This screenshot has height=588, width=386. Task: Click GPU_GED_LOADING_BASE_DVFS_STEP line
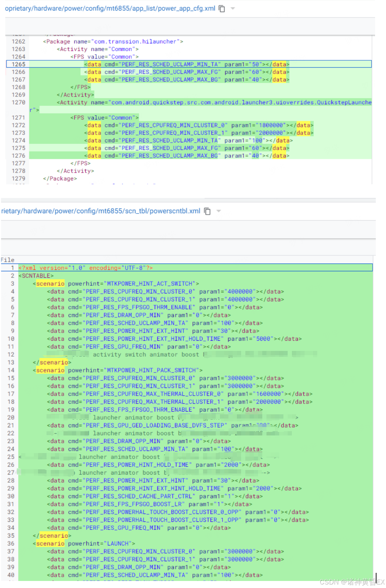point(172,426)
